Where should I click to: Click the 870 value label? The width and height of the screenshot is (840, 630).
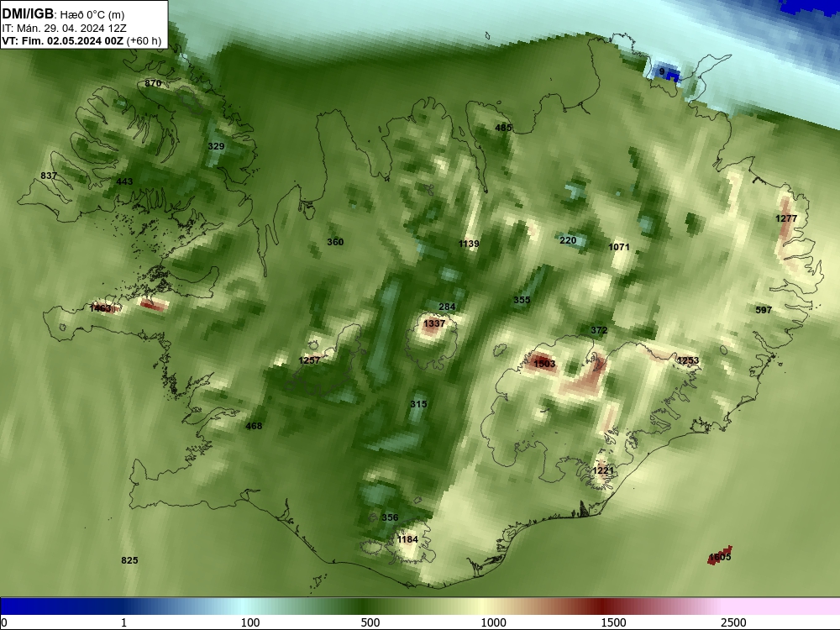[x=153, y=83]
